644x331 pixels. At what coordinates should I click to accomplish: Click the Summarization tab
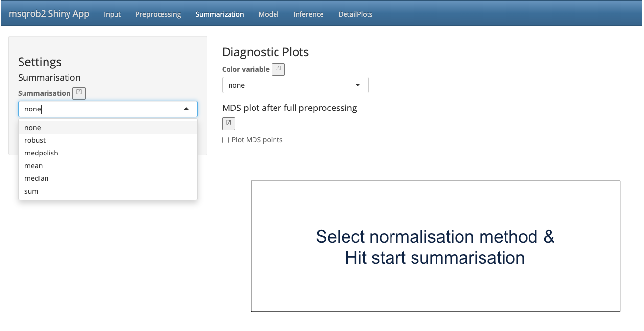coord(219,14)
